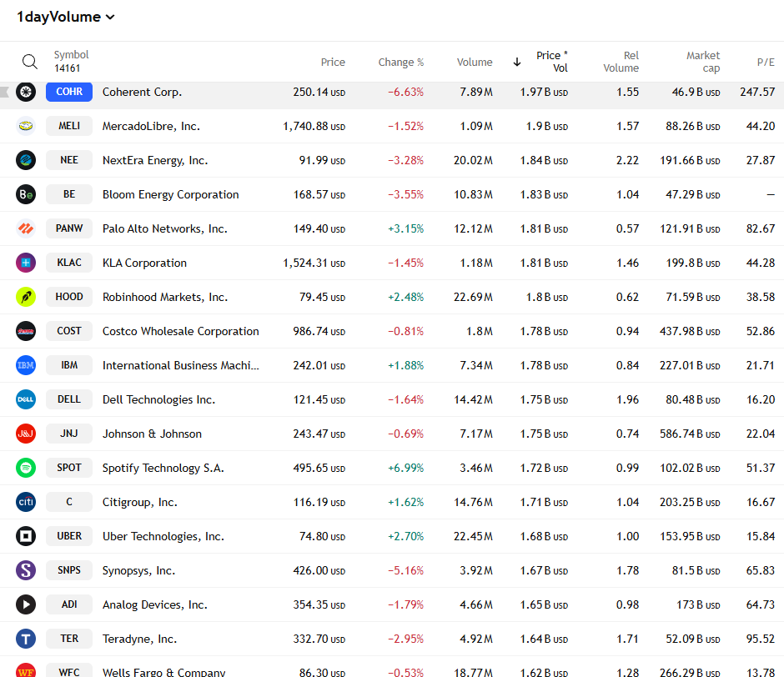Open the IBM ticker badge
Image resolution: width=784 pixels, height=677 pixels.
coord(69,365)
